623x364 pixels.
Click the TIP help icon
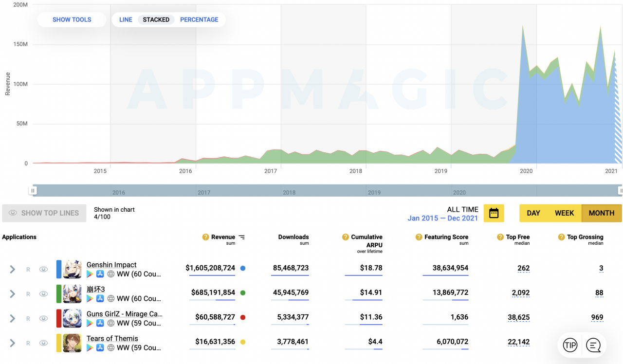(570, 346)
